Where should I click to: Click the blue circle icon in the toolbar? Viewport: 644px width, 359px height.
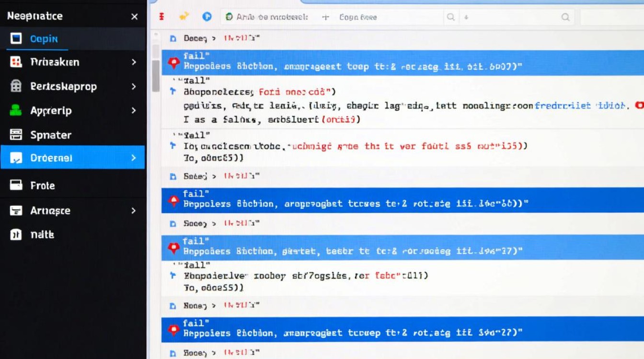pyautogui.click(x=207, y=16)
